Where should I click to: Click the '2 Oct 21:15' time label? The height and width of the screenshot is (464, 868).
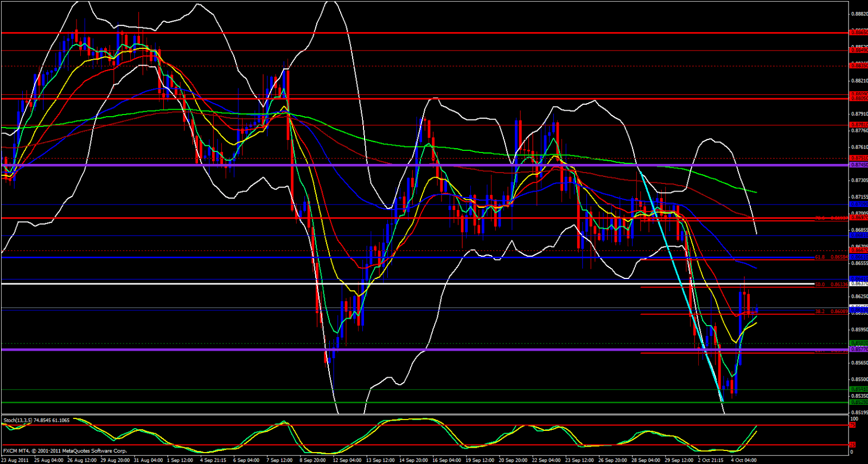point(711,460)
